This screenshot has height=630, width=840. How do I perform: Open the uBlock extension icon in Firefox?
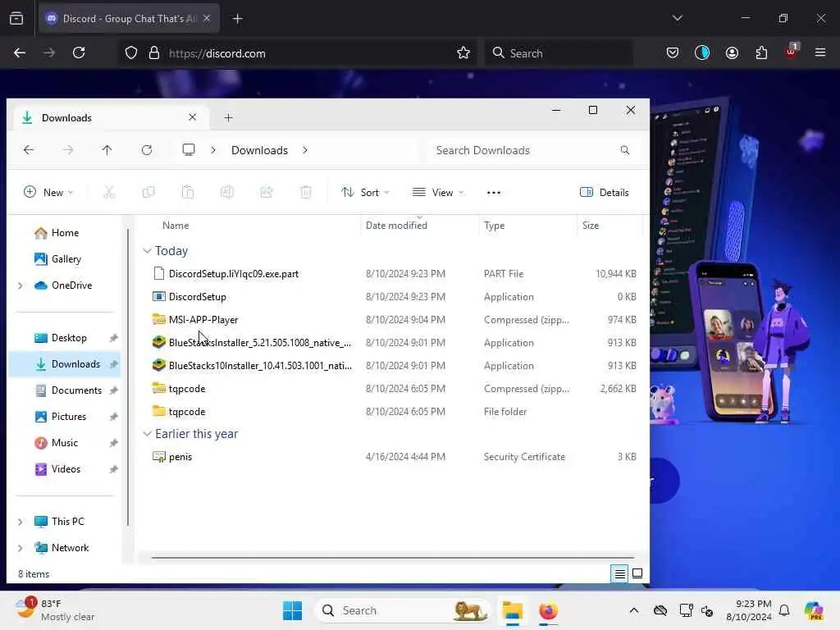click(792, 52)
